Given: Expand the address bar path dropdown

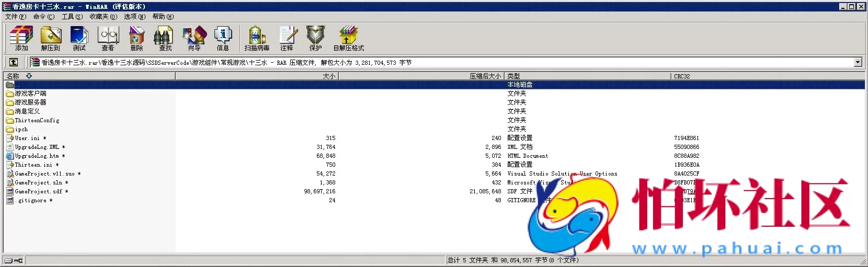Looking at the screenshot, I should [x=858, y=62].
